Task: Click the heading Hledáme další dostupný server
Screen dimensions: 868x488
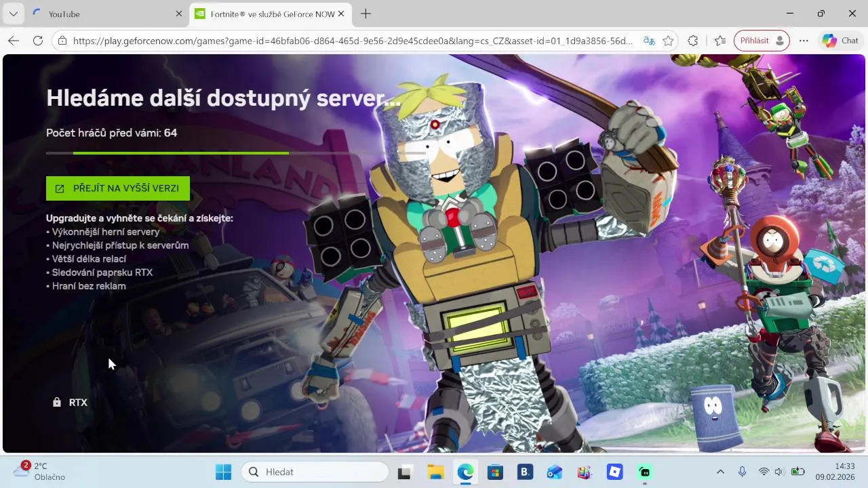Action: tap(224, 98)
